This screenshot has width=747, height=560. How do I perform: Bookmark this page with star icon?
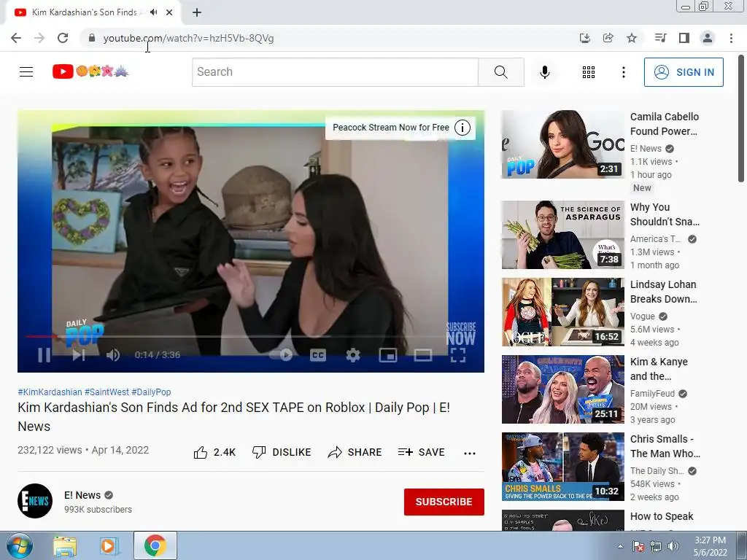click(x=632, y=38)
